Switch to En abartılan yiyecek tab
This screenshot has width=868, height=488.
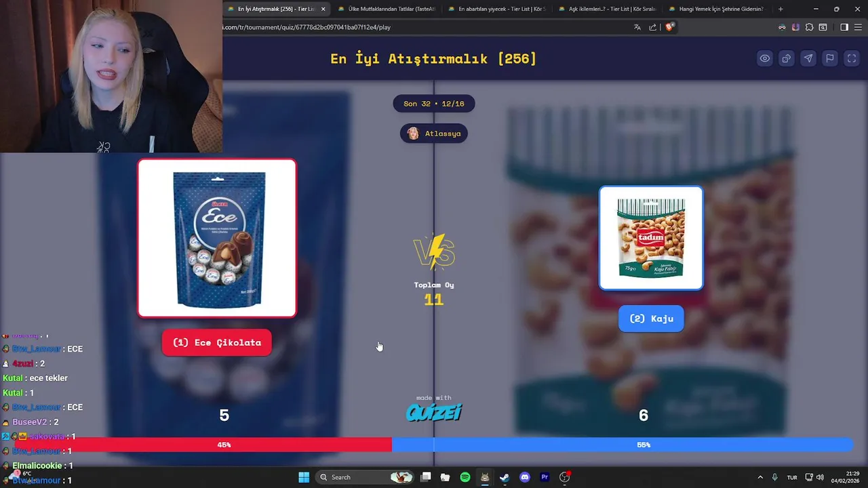(496, 9)
